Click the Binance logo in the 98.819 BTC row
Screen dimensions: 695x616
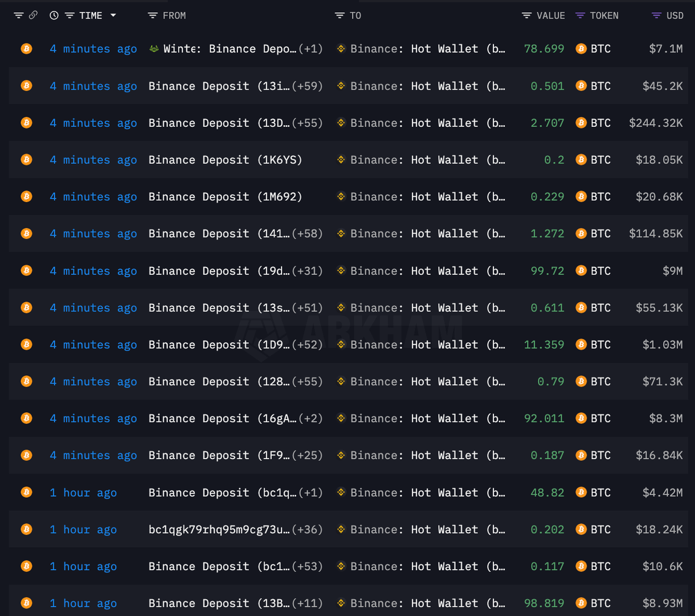[341, 603]
